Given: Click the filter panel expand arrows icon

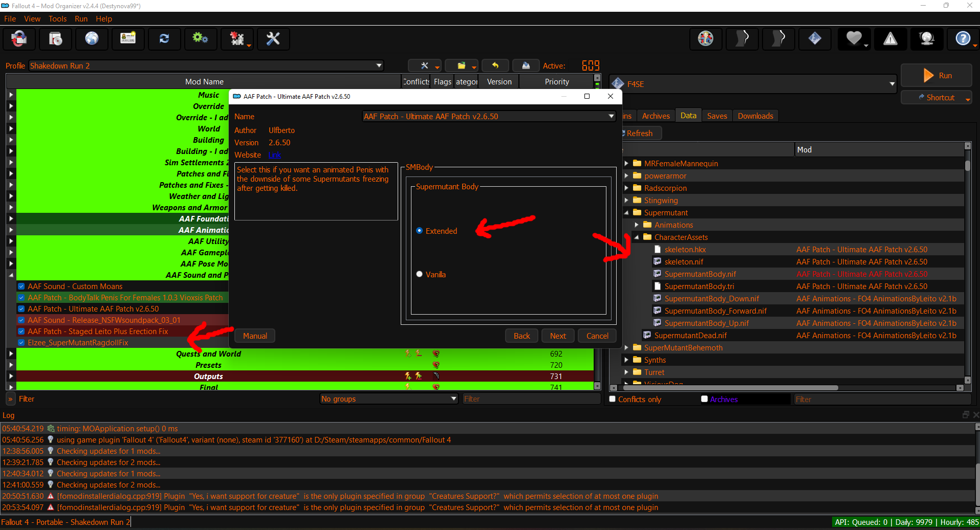Looking at the screenshot, I should tap(10, 399).
